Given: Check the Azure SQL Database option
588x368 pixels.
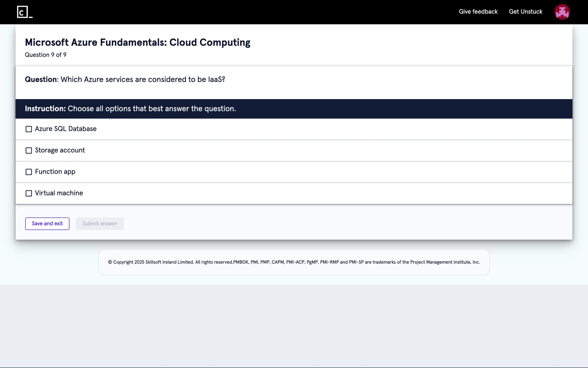Looking at the screenshot, I should click(29, 129).
